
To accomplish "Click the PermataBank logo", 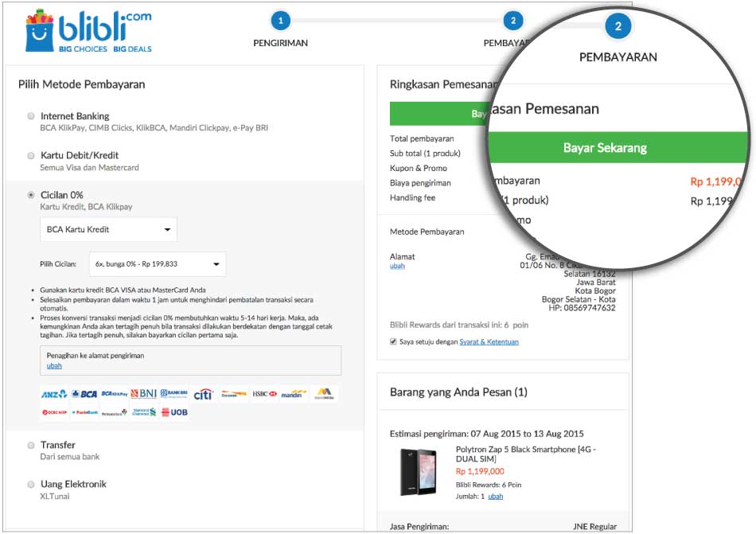I will 115,412.
